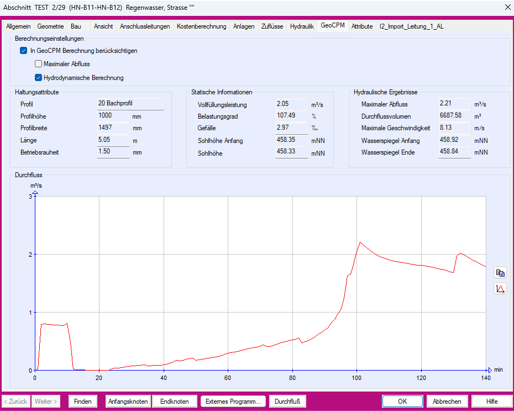Screen dimensions: 514x411
Task: Close the Abschnitt dialog window
Action: click(x=507, y=7)
